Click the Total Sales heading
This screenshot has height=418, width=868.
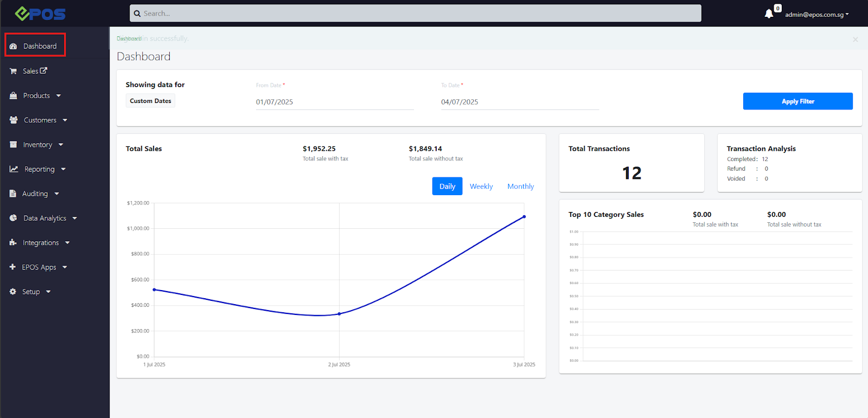point(144,149)
